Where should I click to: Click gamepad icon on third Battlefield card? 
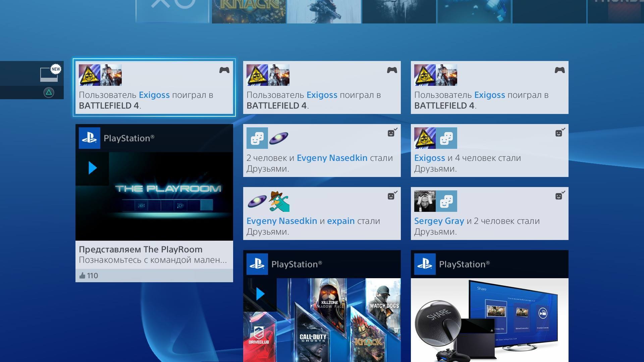[559, 70]
